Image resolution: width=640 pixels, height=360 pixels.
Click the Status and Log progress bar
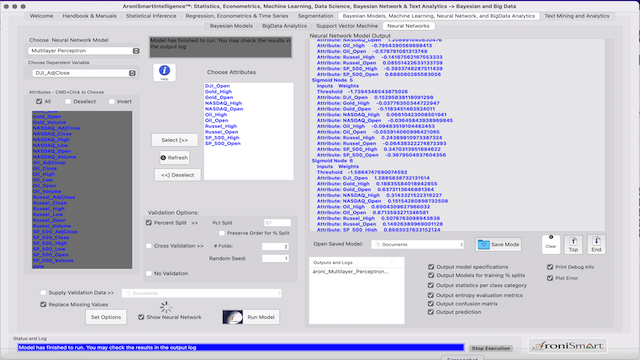pyautogui.click(x=240, y=348)
